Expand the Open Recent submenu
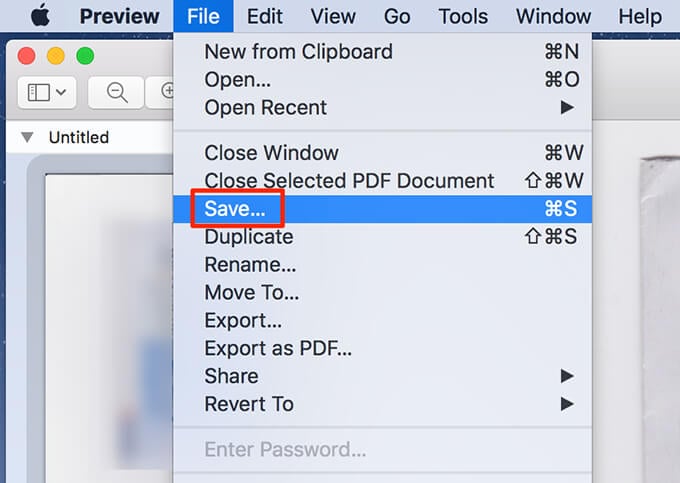 382,107
